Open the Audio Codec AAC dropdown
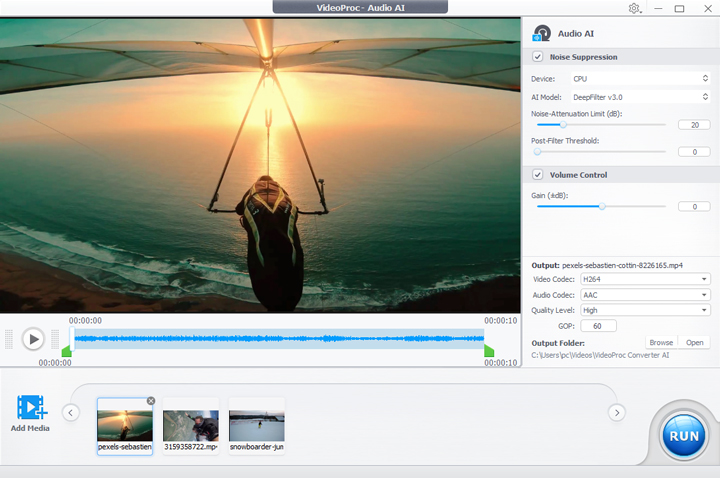The width and height of the screenshot is (720, 478). click(645, 295)
